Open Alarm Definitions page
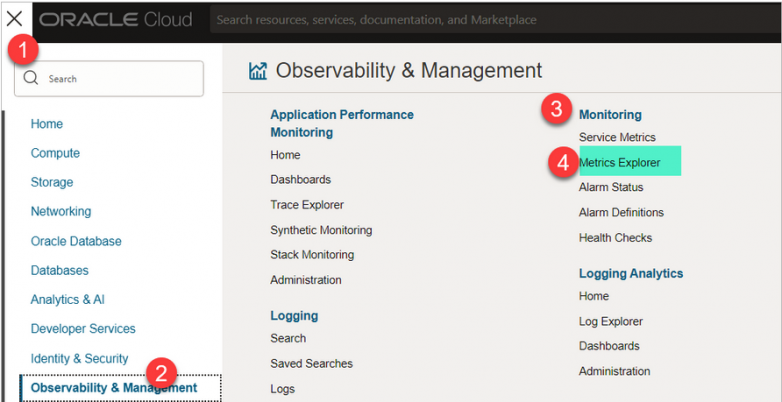Screen dimensions: 782x402 (x=621, y=212)
